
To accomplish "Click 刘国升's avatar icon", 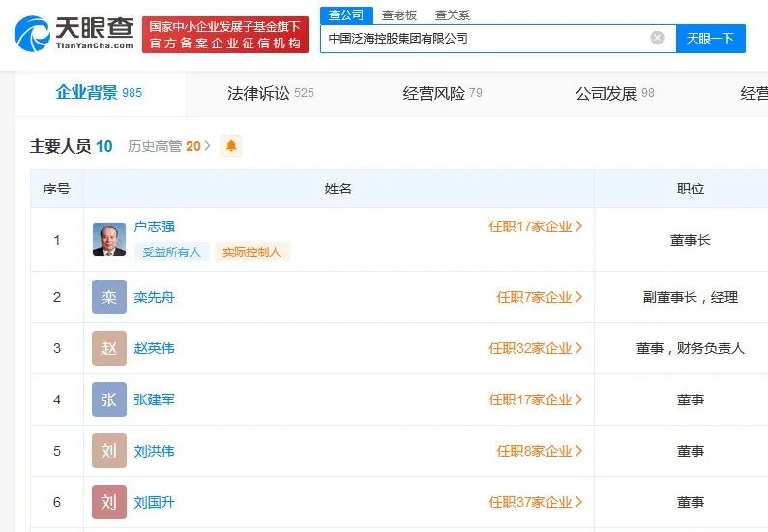I will pyautogui.click(x=108, y=502).
